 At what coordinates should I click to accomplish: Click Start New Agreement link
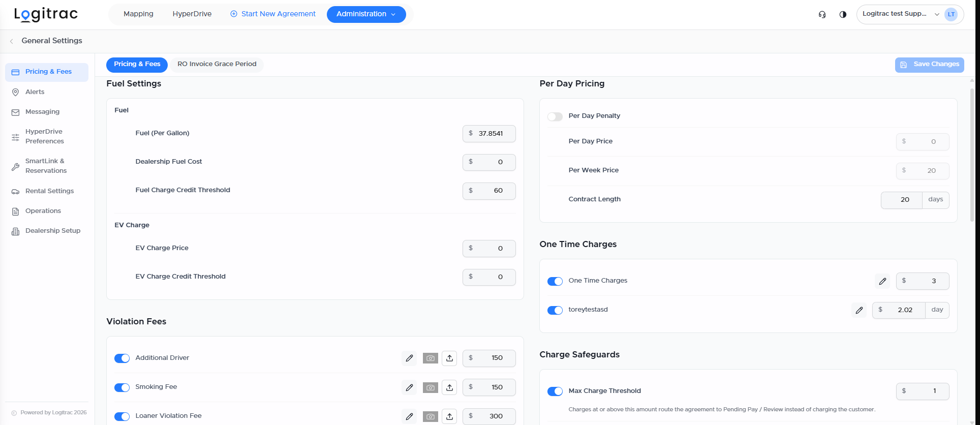pos(273,14)
